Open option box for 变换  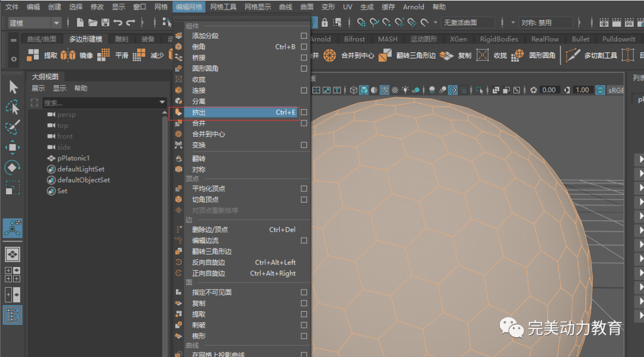304,145
